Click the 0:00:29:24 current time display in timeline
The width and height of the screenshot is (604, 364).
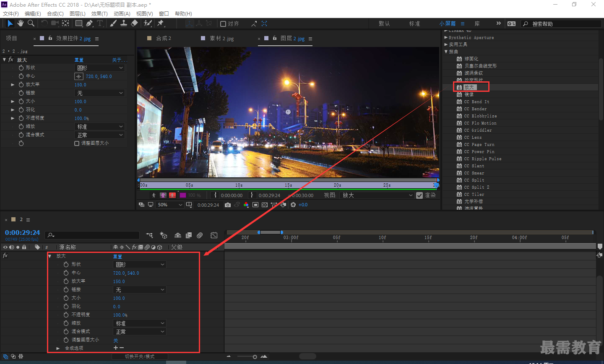click(22, 233)
